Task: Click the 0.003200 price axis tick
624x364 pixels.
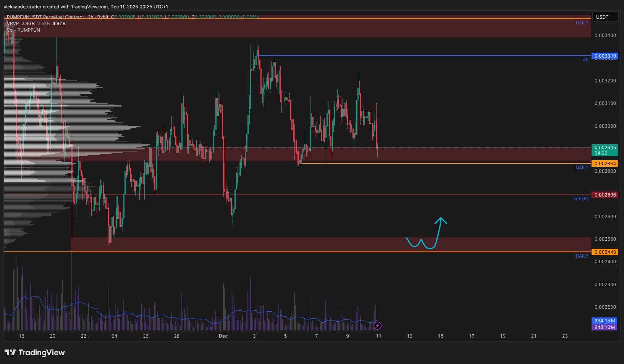Action: (605, 81)
